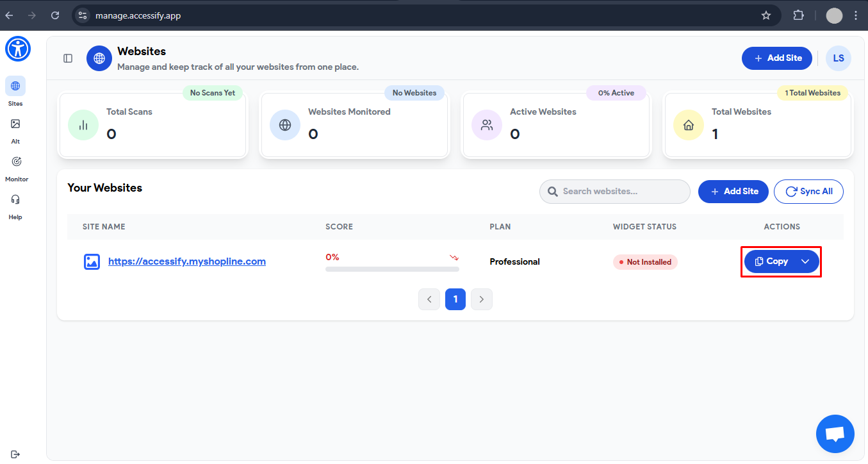Viewport: 868px width, 464px height.
Task: Click the Sync All button
Action: pyautogui.click(x=808, y=191)
